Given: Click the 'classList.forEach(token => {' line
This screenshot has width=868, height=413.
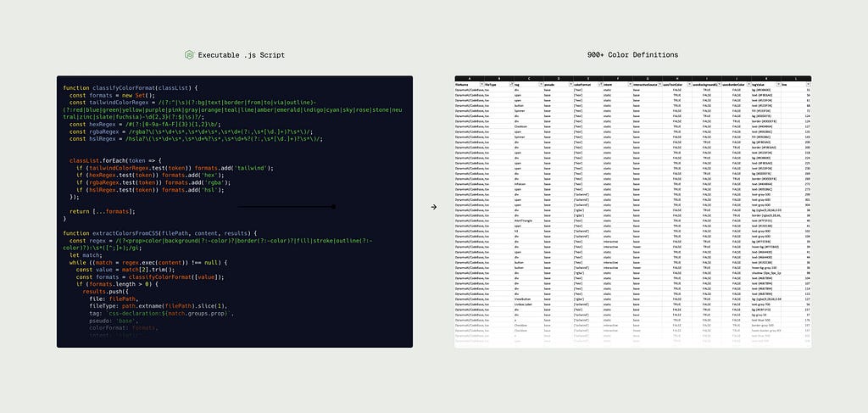Looking at the screenshot, I should point(115,160).
